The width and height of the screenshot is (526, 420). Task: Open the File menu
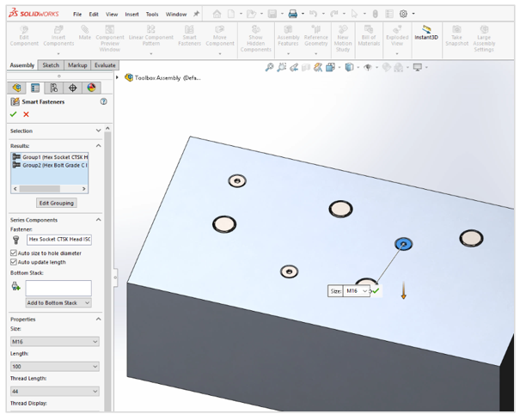pyautogui.click(x=77, y=14)
